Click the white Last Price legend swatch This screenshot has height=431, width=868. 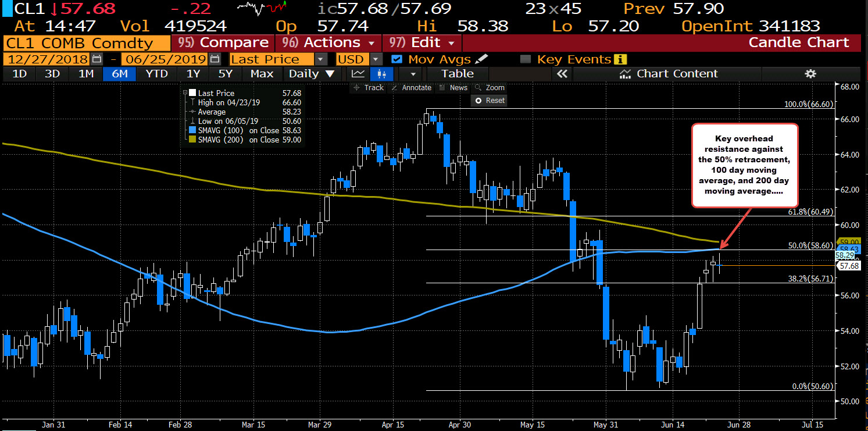193,92
